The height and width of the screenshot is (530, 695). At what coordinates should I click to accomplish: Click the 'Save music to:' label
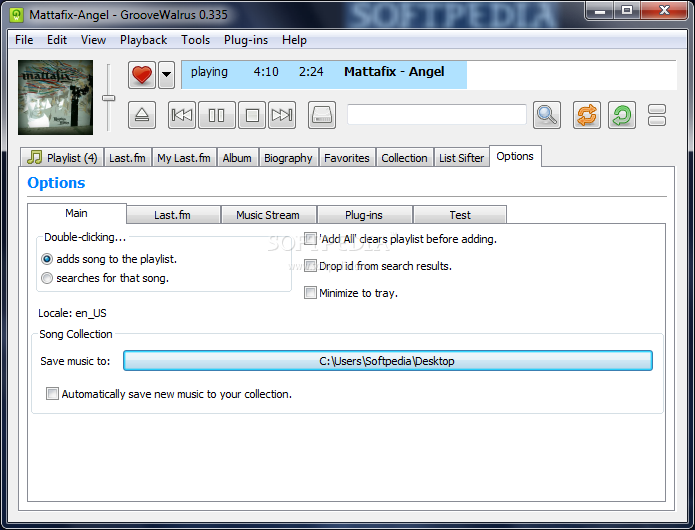pyautogui.click(x=75, y=361)
